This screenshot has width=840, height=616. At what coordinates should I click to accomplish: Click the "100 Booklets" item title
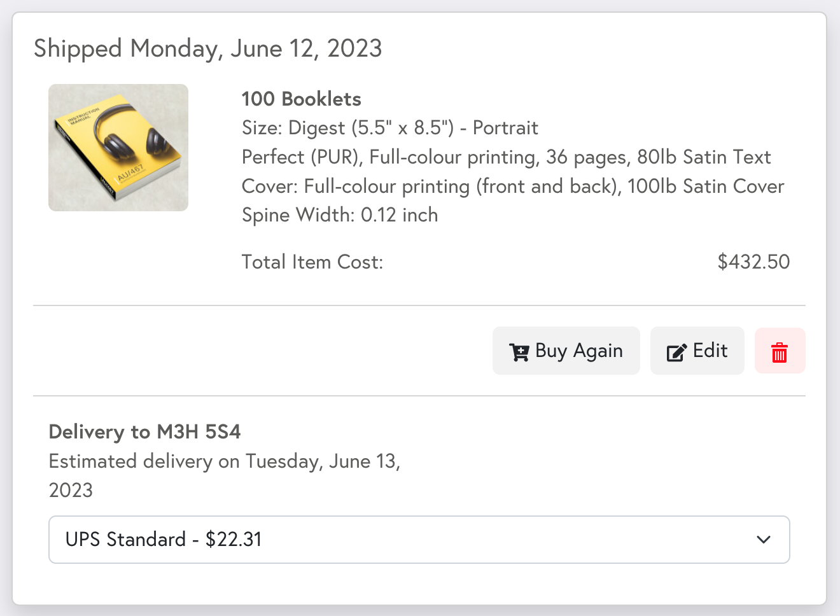tap(301, 99)
